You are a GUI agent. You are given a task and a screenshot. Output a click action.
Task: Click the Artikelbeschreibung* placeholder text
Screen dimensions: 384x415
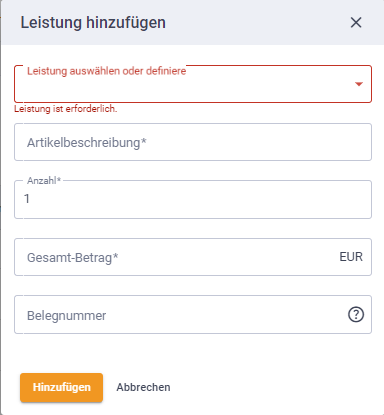(87, 143)
